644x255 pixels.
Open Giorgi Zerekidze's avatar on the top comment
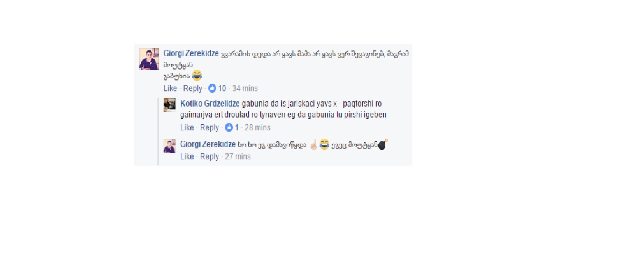(149, 59)
